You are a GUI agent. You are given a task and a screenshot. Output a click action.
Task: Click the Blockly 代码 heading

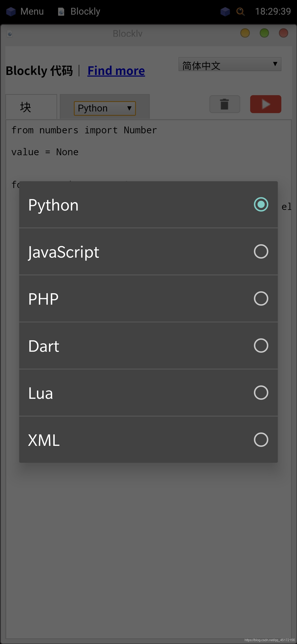pos(39,71)
